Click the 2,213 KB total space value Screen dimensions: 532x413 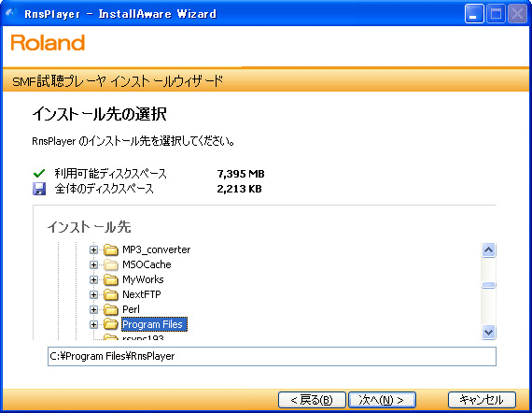(239, 189)
